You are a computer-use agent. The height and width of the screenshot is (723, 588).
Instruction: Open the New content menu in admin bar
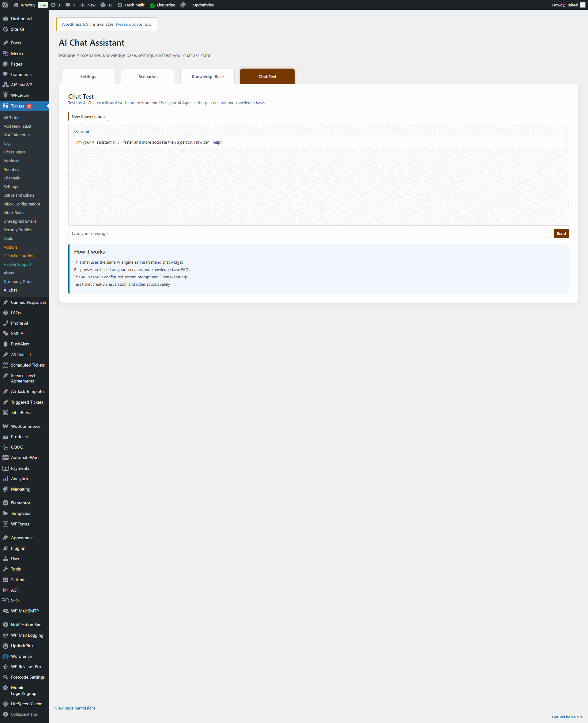88,5
